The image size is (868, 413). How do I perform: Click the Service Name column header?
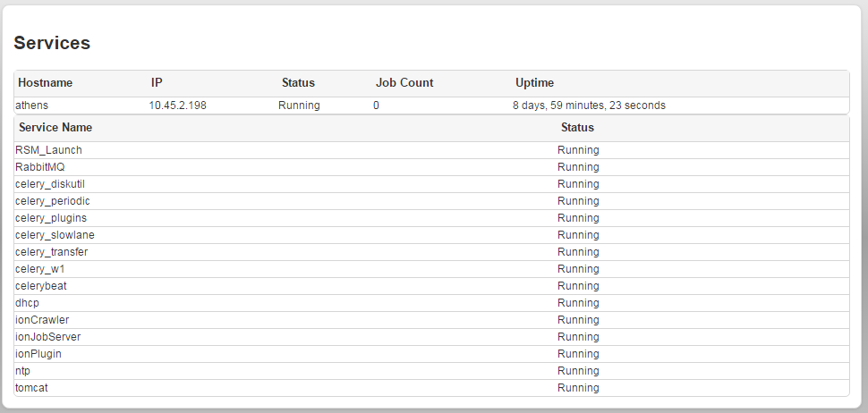55,128
